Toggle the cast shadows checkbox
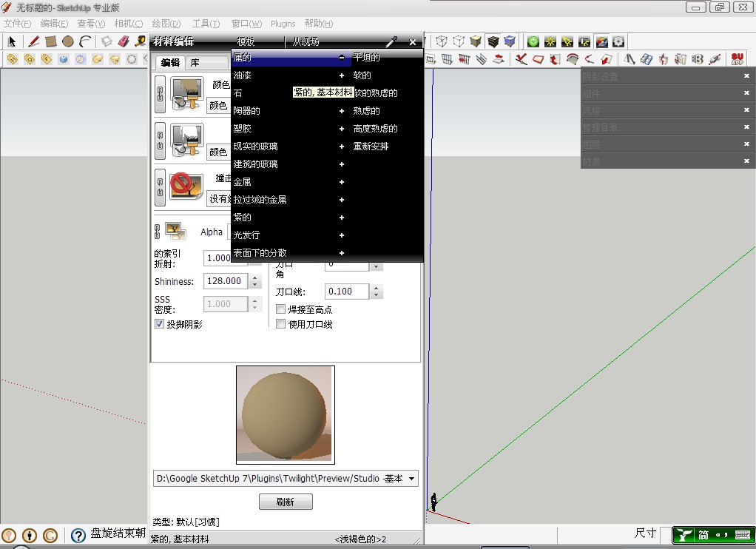 click(x=160, y=324)
